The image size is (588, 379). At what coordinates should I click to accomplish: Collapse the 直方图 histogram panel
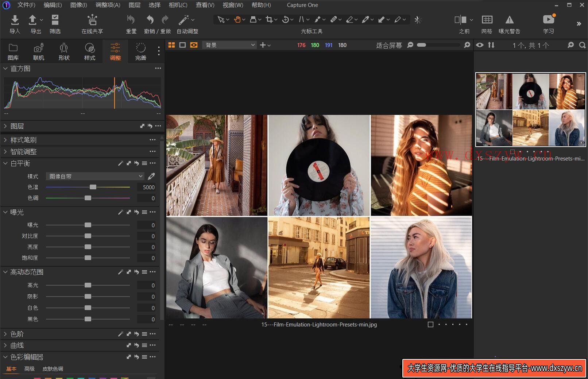coord(5,68)
